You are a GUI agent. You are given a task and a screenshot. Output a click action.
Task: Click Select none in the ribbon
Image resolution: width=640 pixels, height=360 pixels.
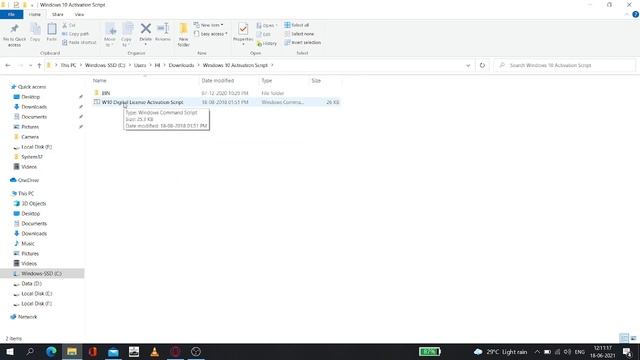299,34
